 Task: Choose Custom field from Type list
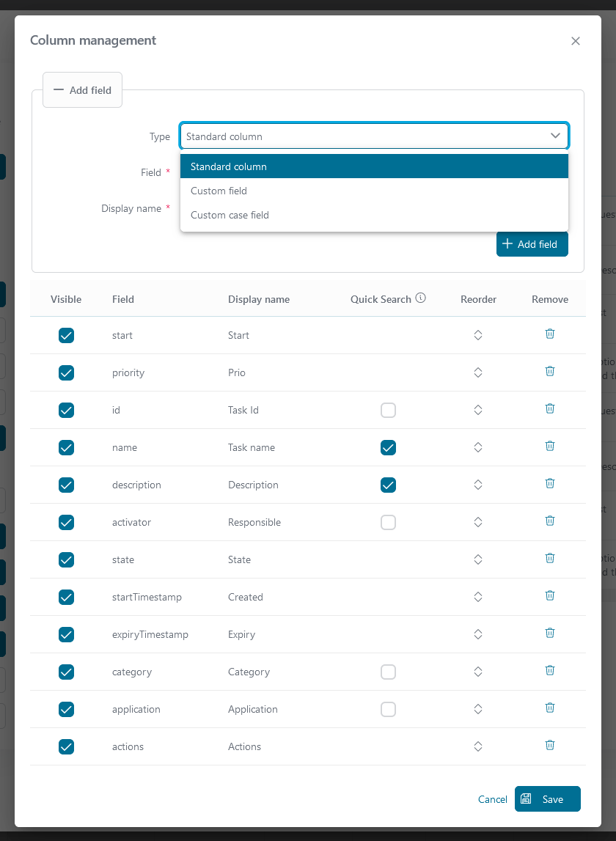coord(219,191)
